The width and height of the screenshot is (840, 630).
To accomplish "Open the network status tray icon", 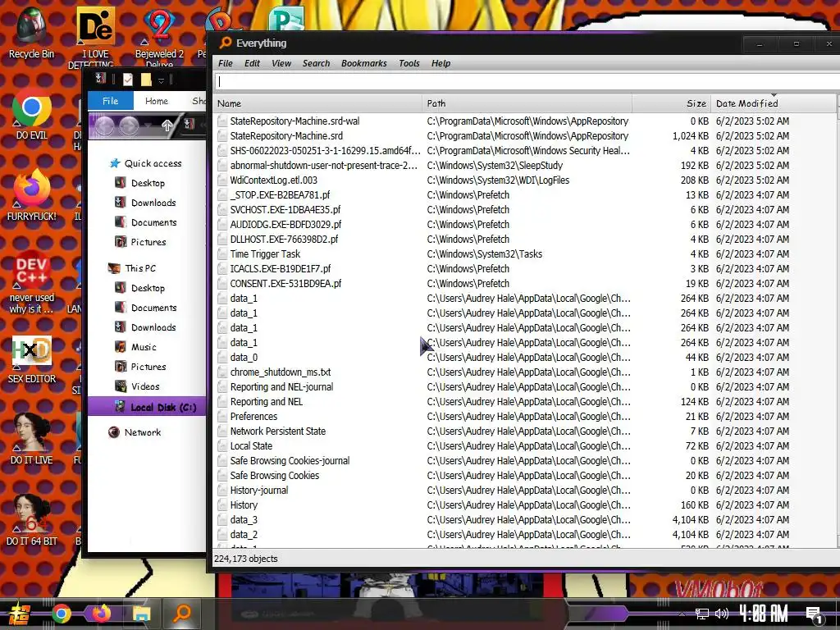I will 702,614.
